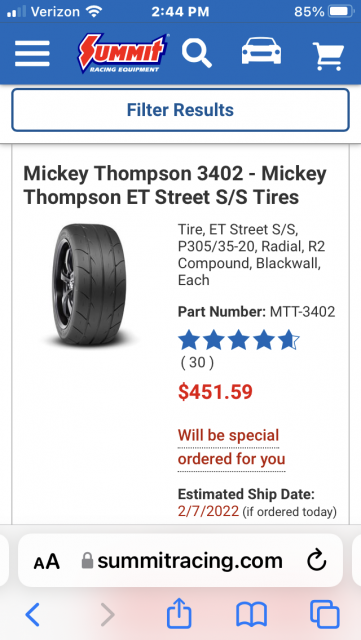
Task: Select the summitracing.com address bar
Action: pyautogui.click(x=180, y=561)
